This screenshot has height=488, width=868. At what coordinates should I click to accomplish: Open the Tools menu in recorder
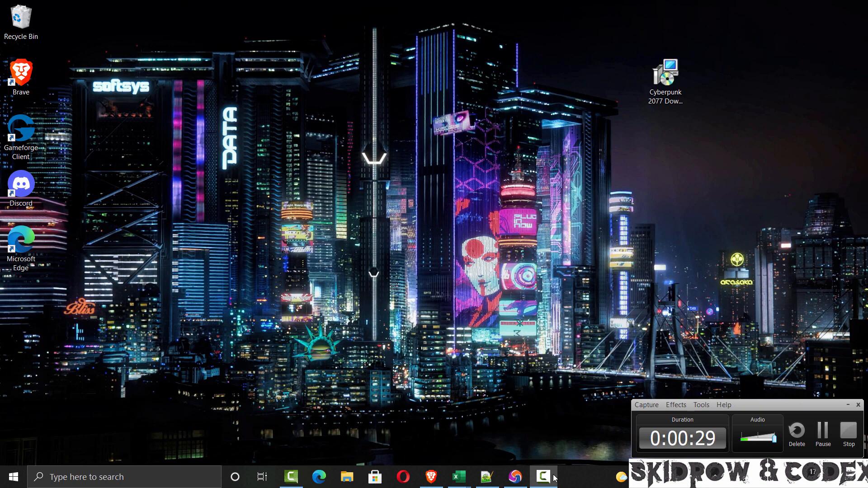tap(701, 405)
